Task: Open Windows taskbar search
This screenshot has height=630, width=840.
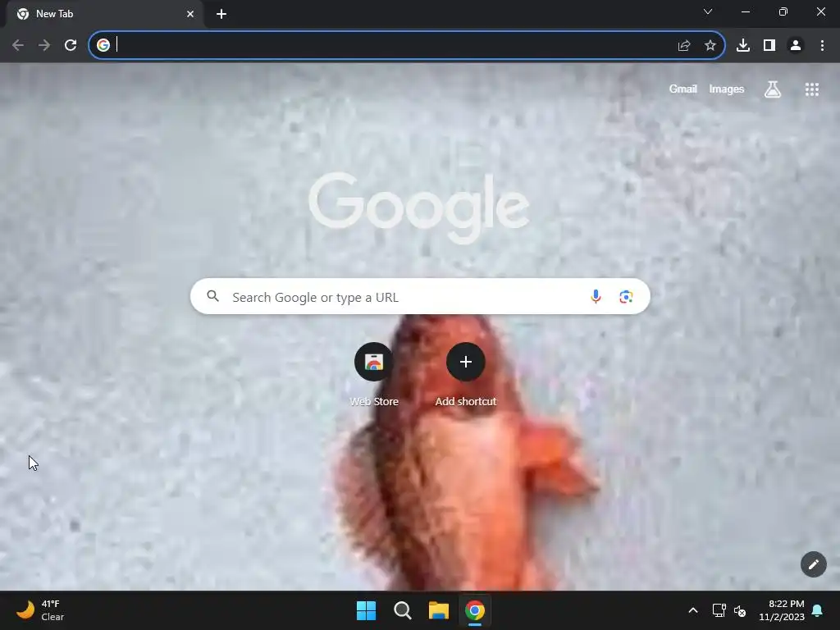Action: (402, 610)
